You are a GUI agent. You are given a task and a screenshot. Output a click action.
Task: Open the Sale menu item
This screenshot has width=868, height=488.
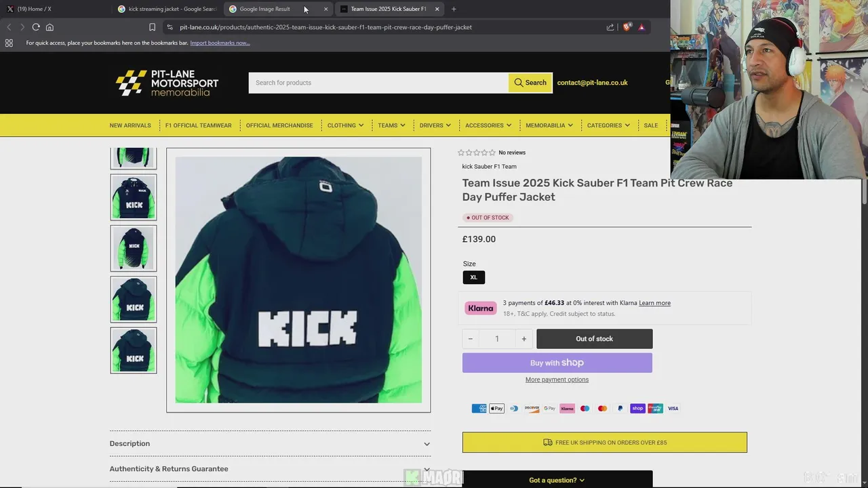pyautogui.click(x=651, y=125)
